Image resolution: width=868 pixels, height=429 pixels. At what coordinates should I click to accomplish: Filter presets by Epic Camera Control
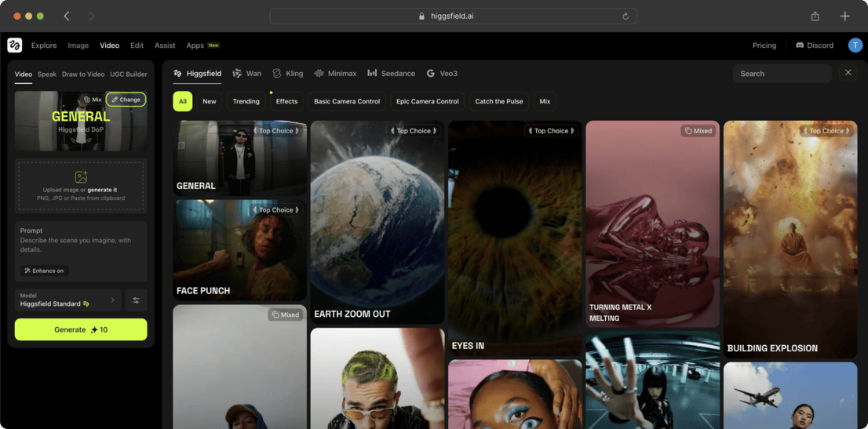[x=427, y=101]
